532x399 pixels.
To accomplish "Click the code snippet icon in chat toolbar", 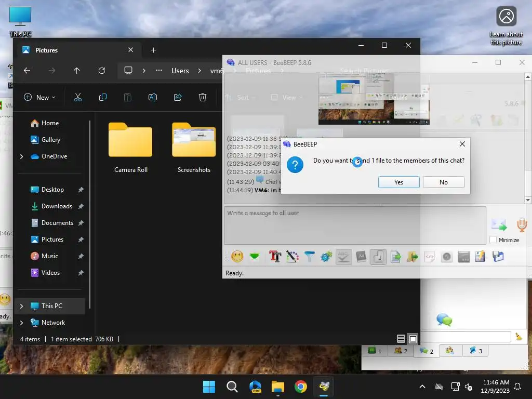I will pos(430,257).
